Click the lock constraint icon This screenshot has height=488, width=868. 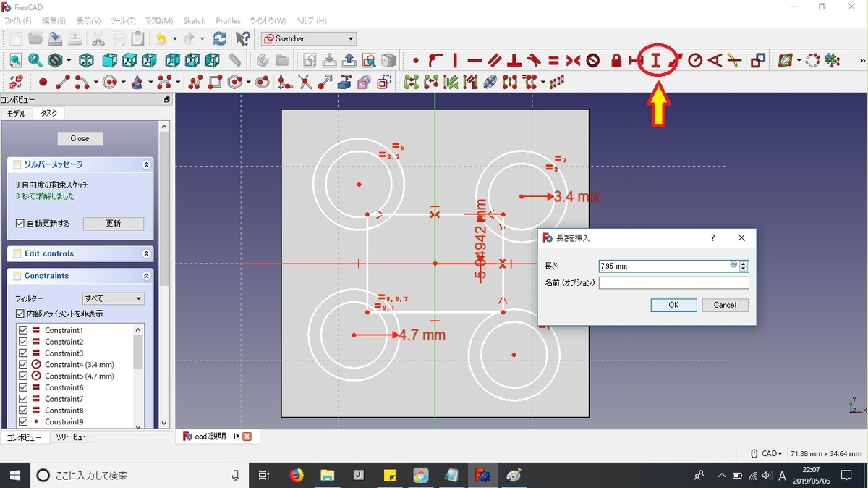(x=616, y=61)
